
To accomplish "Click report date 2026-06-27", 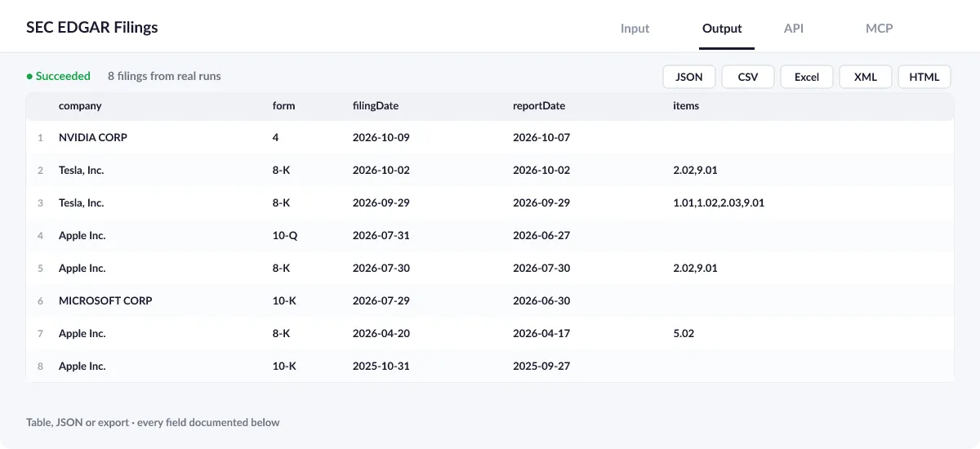I will coord(541,235).
